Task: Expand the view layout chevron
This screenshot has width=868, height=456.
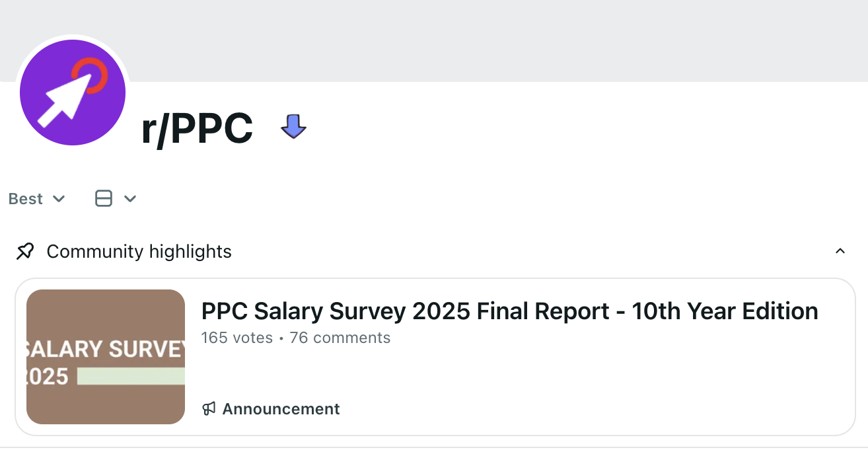Action: [130, 199]
